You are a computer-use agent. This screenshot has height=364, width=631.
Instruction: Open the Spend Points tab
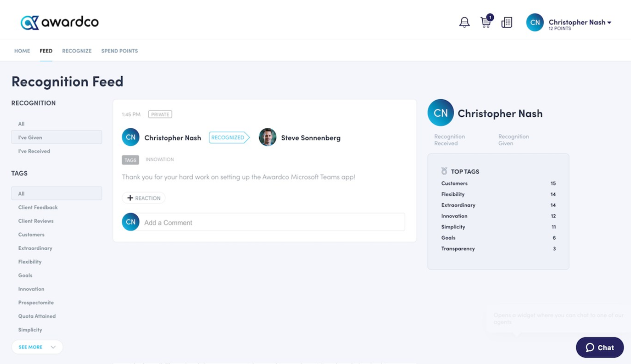point(119,51)
